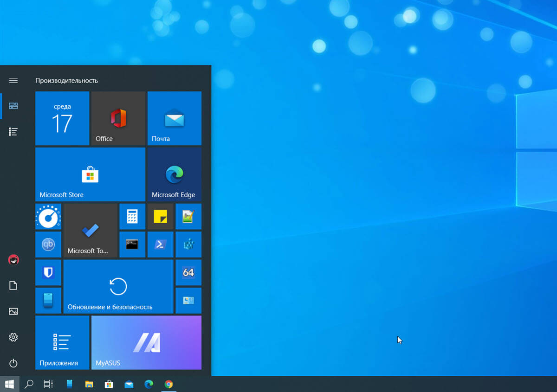
Task: Switch to the pinned tiles view
Action: [13, 106]
